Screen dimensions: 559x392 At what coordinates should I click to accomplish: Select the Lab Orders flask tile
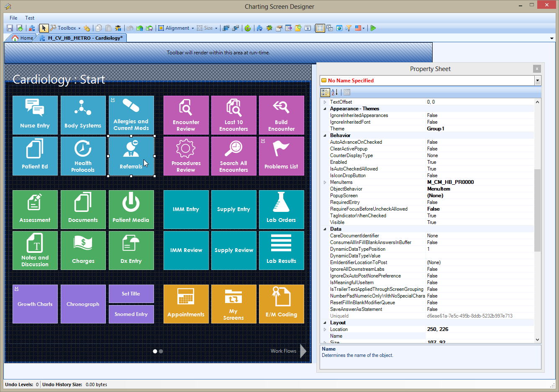coord(281,209)
